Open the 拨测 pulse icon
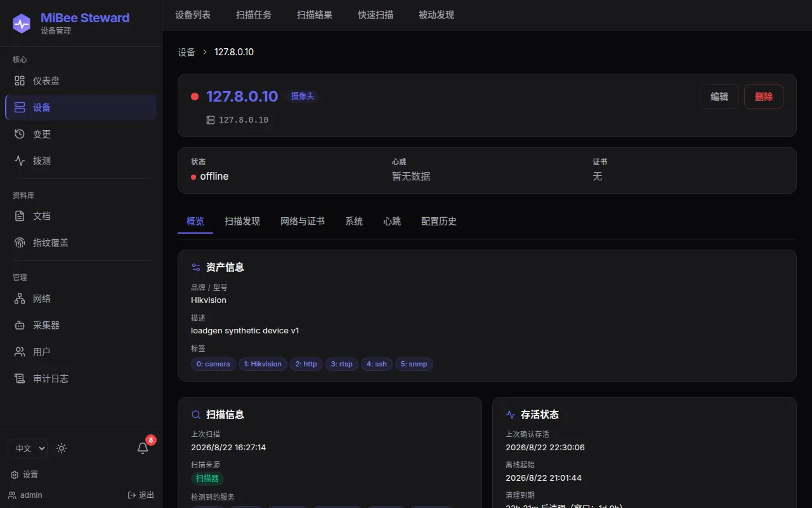This screenshot has height=508, width=812. point(20,161)
